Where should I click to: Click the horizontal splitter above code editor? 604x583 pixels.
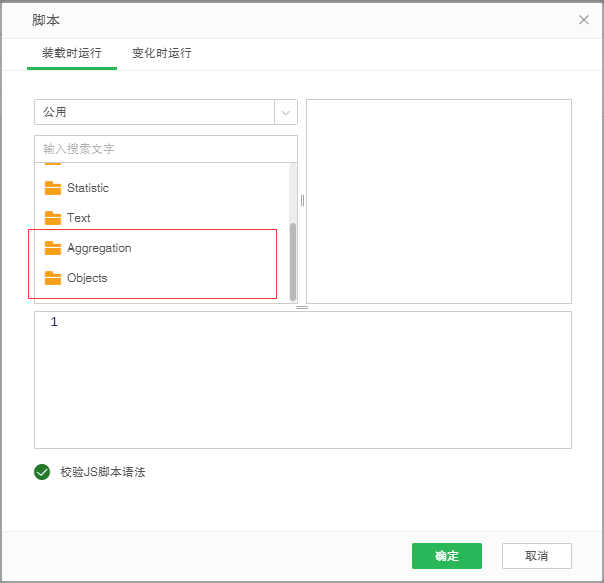[x=302, y=307]
